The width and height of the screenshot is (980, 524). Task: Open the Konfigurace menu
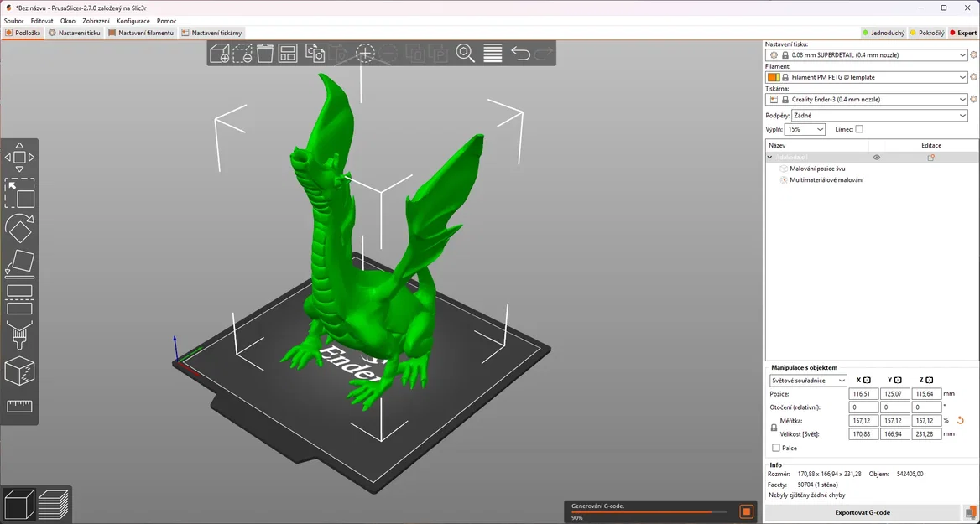pos(133,20)
